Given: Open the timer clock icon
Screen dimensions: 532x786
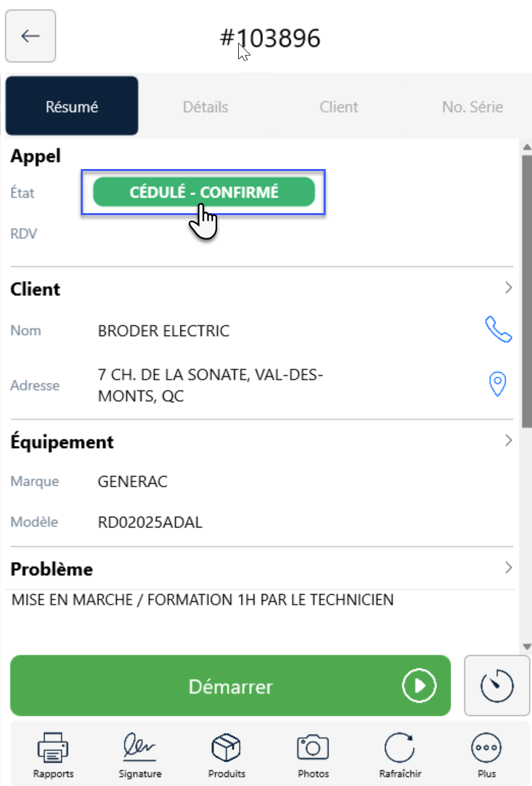Looking at the screenshot, I should (497, 686).
